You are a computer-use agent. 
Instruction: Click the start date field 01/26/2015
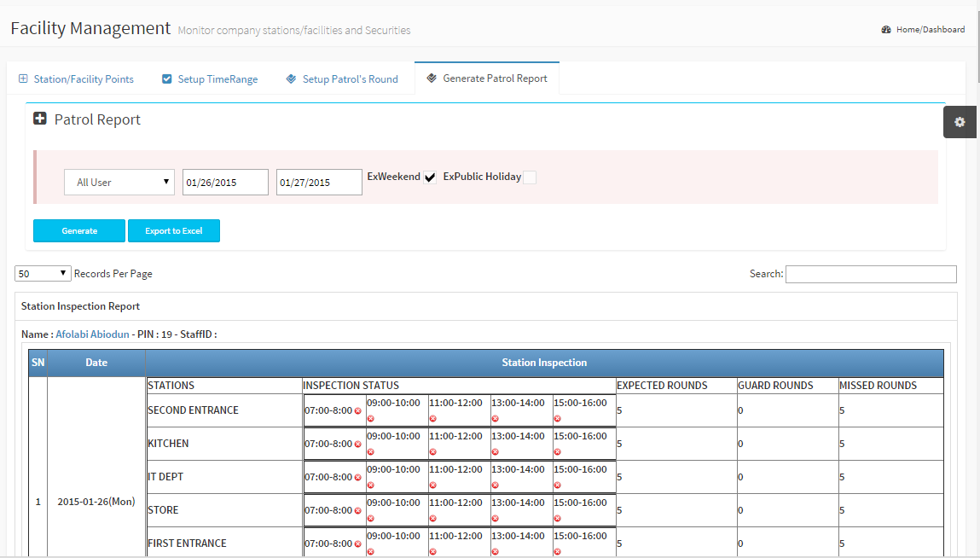click(x=225, y=182)
